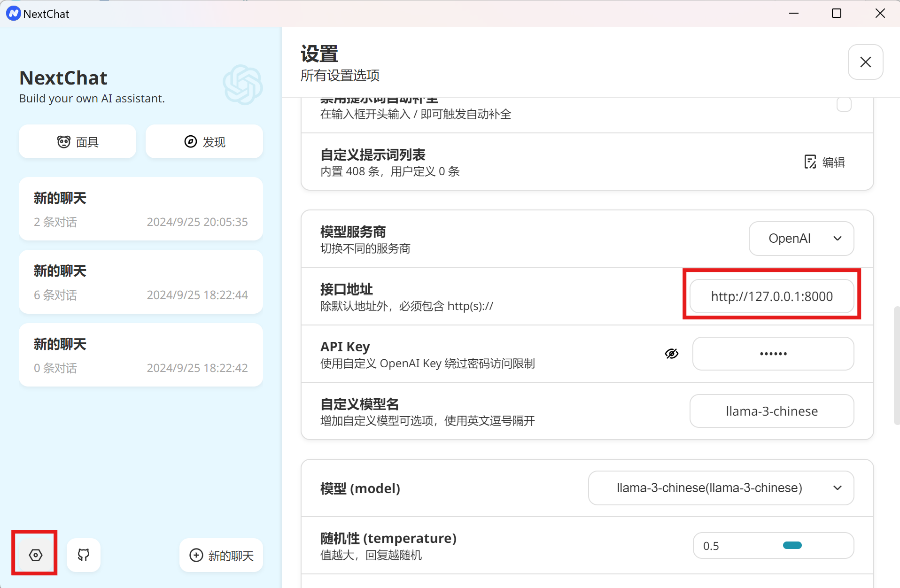Maximize the NextChat window
This screenshot has height=588, width=900.
click(x=837, y=13)
